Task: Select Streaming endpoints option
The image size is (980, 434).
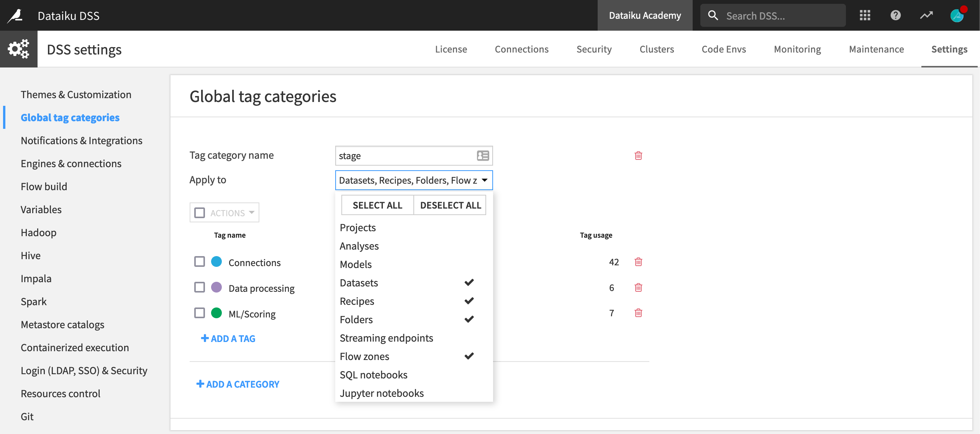Action: pos(414,338)
